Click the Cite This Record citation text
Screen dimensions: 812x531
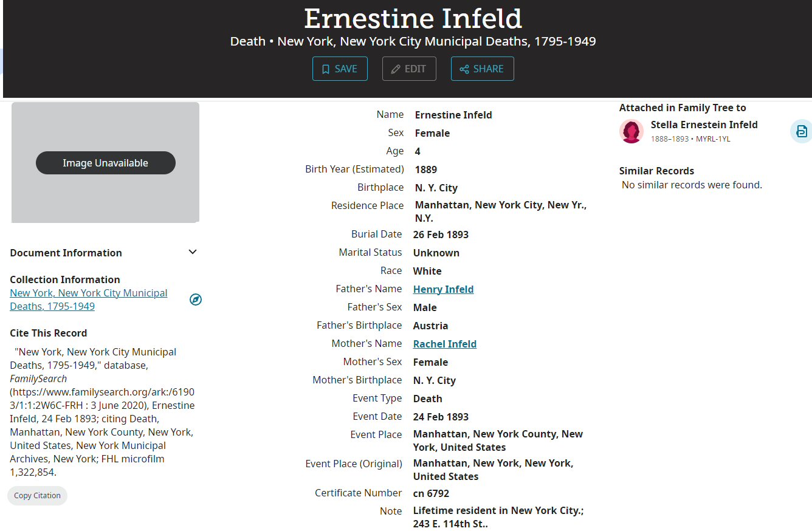pyautogui.click(x=102, y=412)
